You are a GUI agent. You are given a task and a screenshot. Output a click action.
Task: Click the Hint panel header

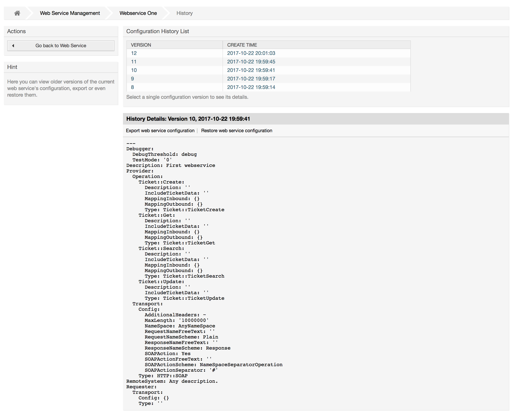[x=12, y=67]
